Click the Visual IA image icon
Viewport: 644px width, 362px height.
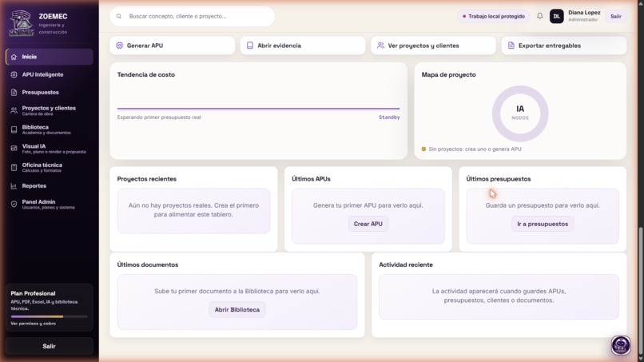14,148
